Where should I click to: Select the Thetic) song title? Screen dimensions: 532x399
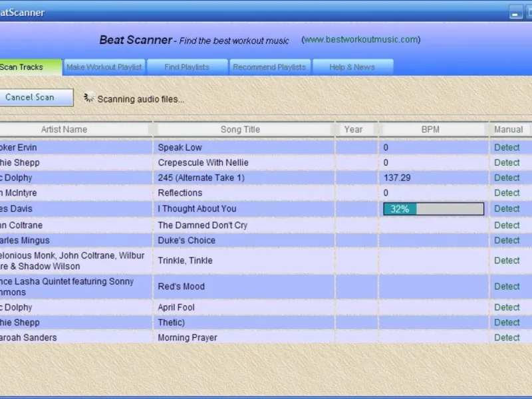tap(171, 323)
